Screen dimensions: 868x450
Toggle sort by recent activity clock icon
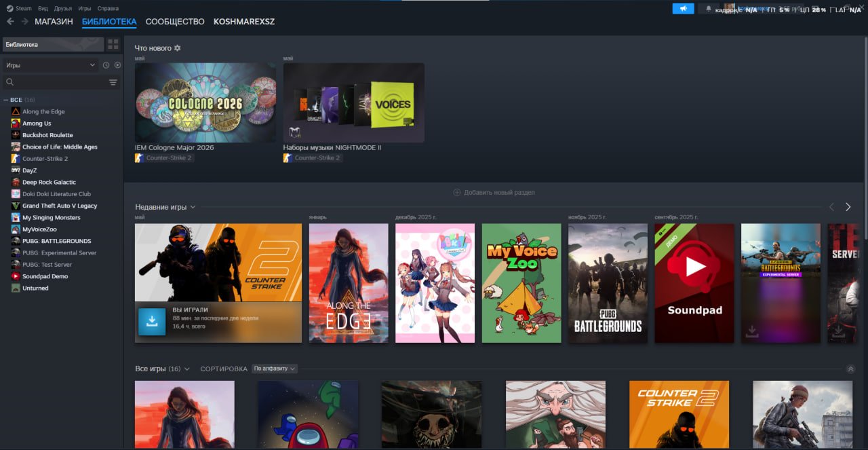tap(106, 65)
